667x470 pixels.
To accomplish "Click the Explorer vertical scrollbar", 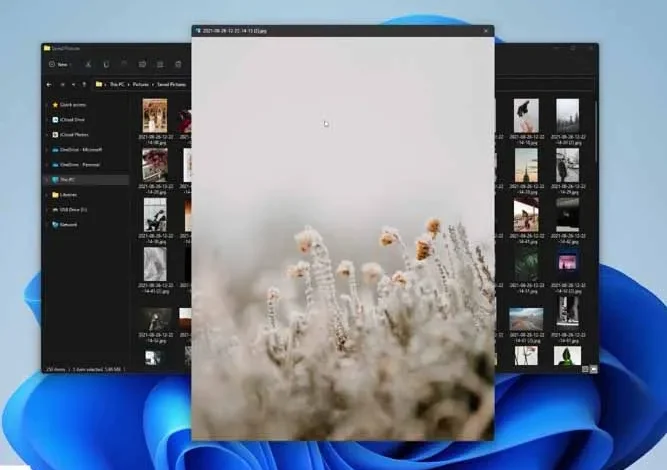I will click(x=596, y=131).
